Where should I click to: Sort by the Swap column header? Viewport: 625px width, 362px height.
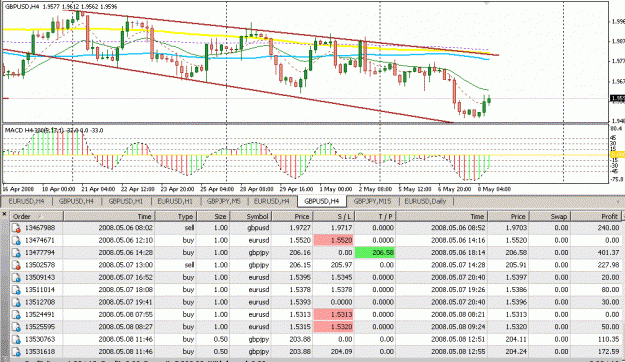tap(550, 216)
